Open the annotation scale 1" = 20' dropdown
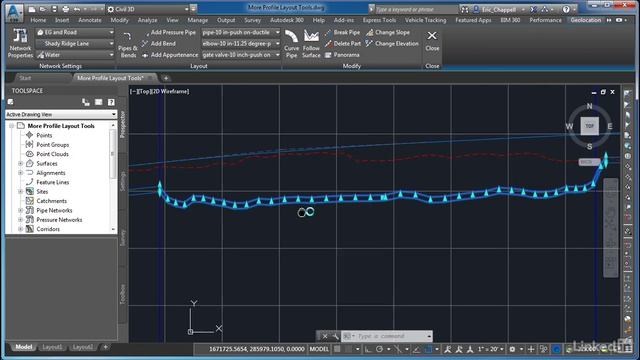 [x=490, y=349]
